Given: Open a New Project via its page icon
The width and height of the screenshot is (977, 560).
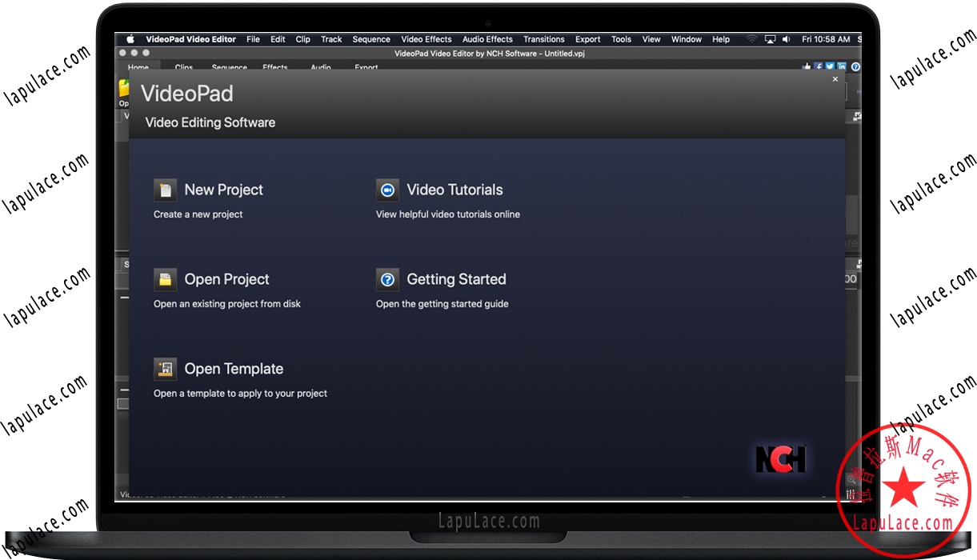Looking at the screenshot, I should (165, 190).
